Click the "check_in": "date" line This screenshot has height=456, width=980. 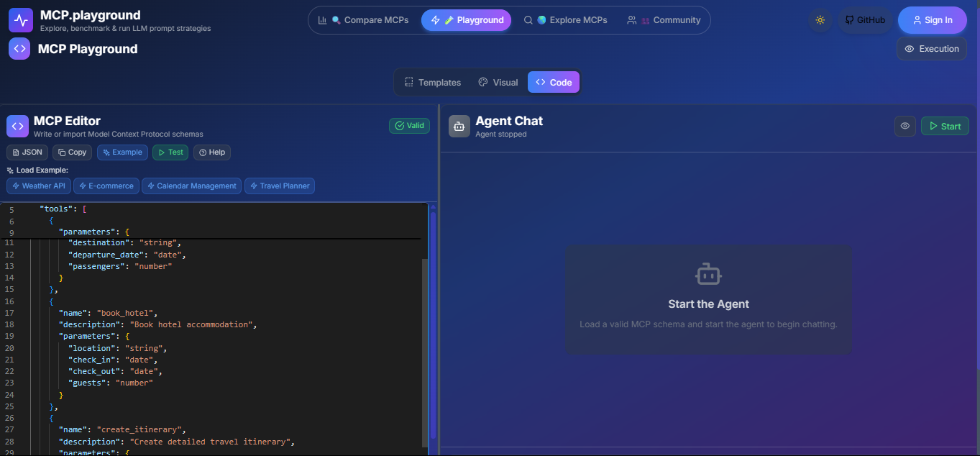pos(113,360)
